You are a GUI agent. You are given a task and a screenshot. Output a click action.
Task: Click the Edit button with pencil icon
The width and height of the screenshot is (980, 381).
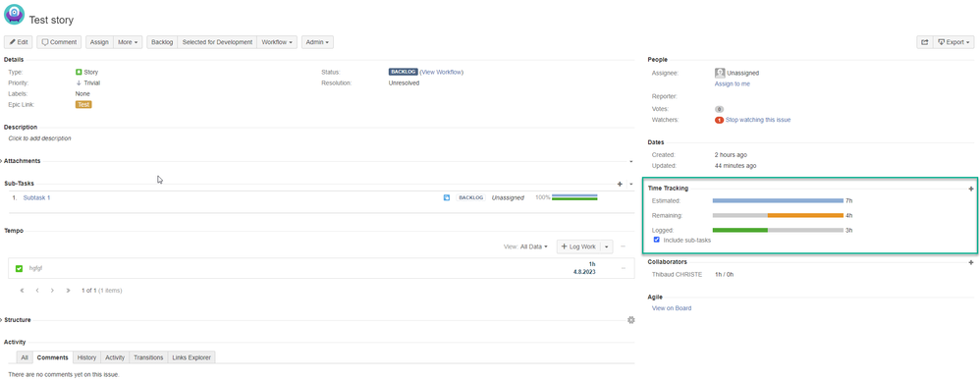coord(18,42)
